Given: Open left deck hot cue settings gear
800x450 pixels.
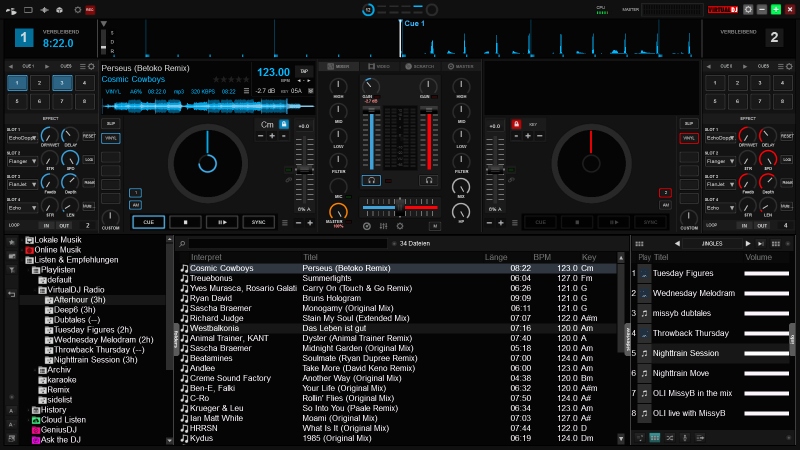Looking at the screenshot, I should 91,66.
